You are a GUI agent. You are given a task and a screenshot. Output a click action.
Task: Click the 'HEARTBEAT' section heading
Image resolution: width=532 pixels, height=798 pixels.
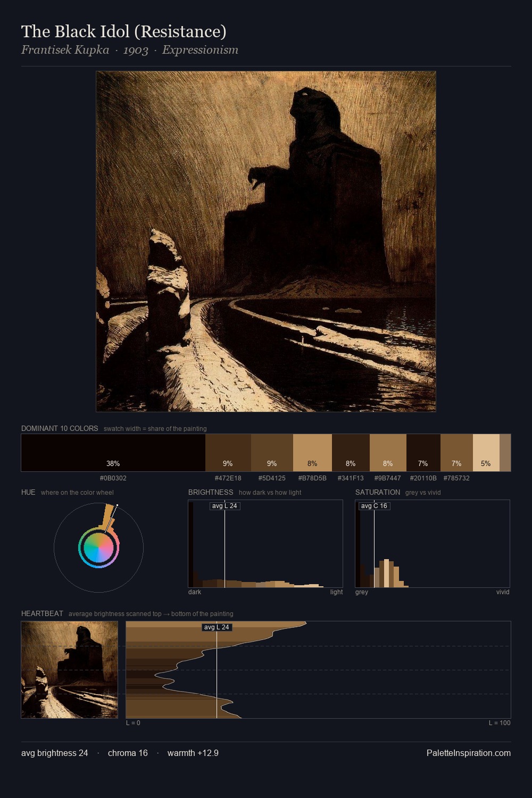(42, 613)
